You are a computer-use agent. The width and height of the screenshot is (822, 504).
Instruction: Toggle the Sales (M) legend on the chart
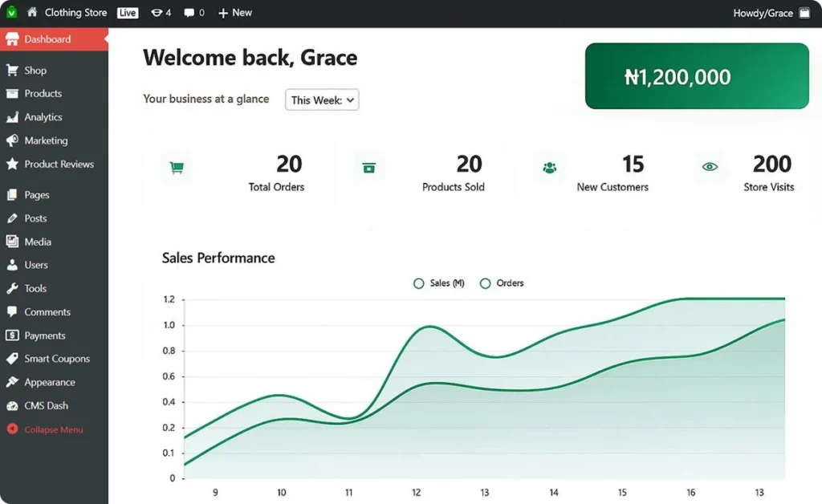437,283
